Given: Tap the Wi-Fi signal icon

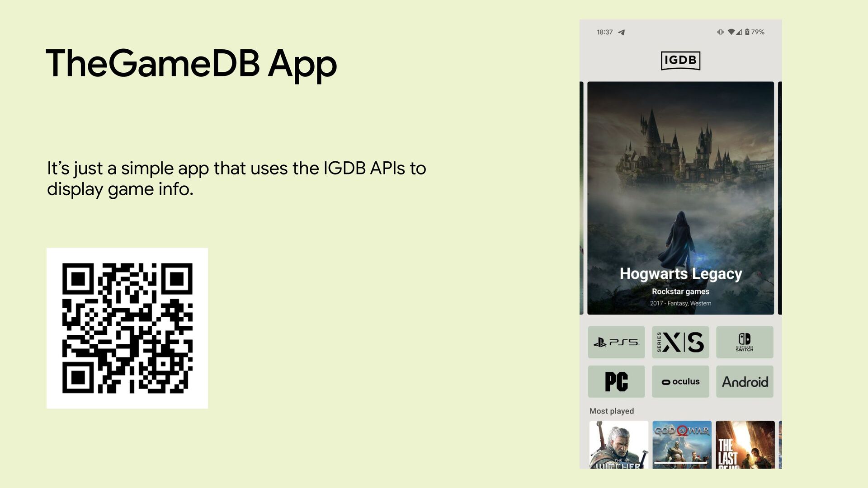Looking at the screenshot, I should coord(731,32).
